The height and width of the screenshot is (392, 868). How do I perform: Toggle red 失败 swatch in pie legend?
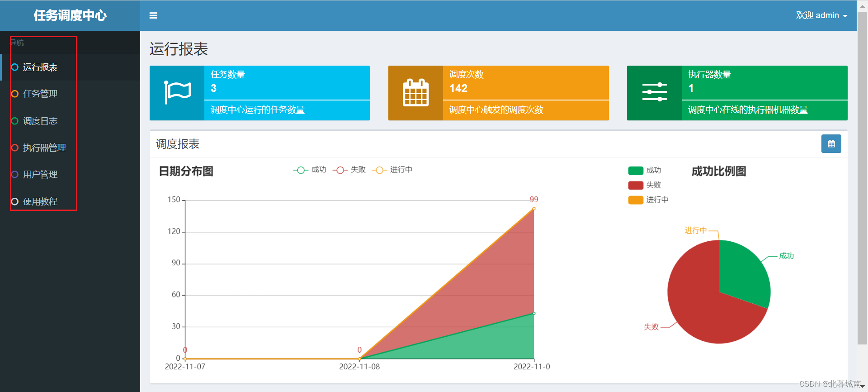(x=636, y=185)
